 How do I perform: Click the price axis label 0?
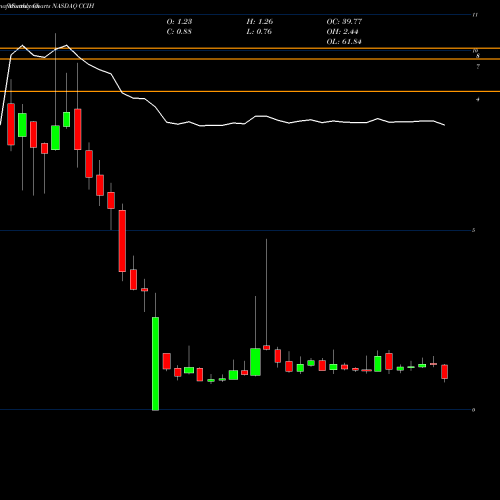[x=473, y=410]
